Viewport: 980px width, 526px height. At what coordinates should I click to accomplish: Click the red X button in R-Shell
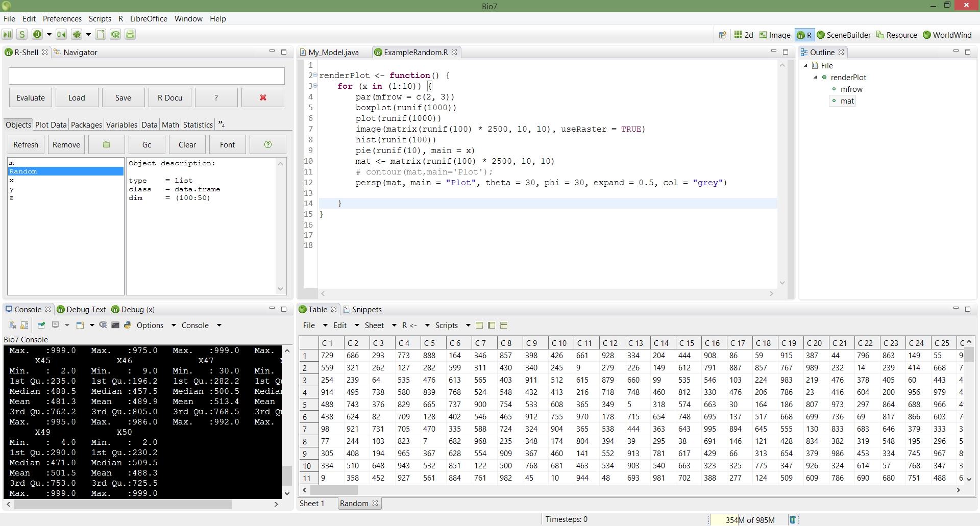click(263, 98)
